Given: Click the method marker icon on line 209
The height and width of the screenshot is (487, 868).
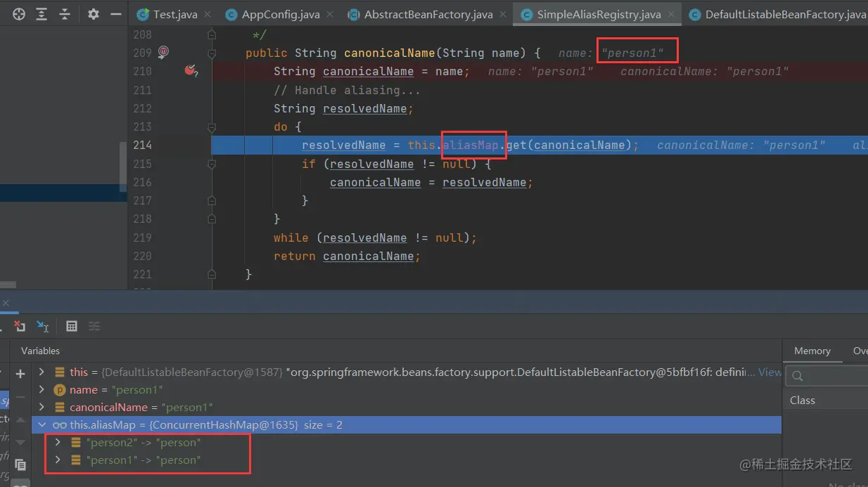Looking at the screenshot, I should 163,52.
